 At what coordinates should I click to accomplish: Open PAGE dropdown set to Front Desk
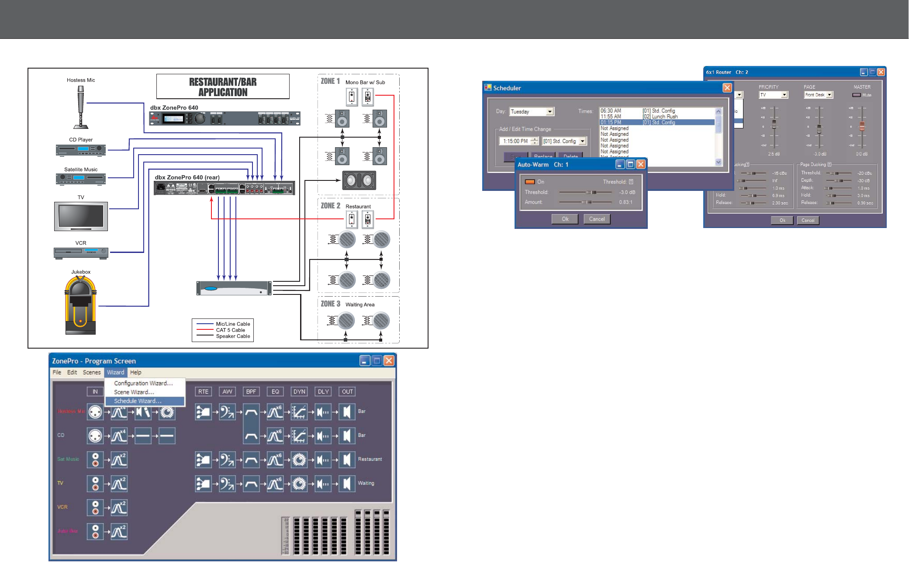(x=819, y=95)
